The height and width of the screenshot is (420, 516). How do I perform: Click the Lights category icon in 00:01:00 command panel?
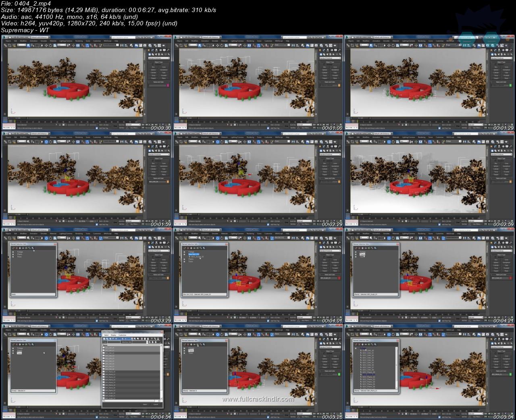[327, 54]
